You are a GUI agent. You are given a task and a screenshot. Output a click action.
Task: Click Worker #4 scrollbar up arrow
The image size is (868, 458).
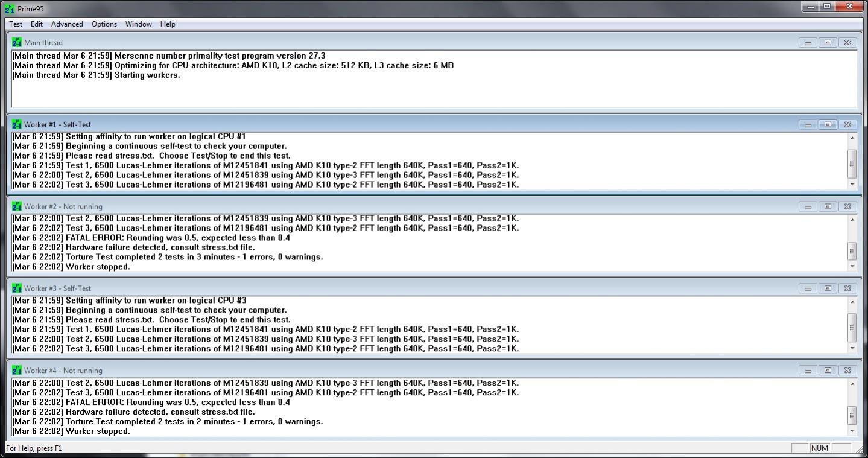tap(852, 384)
